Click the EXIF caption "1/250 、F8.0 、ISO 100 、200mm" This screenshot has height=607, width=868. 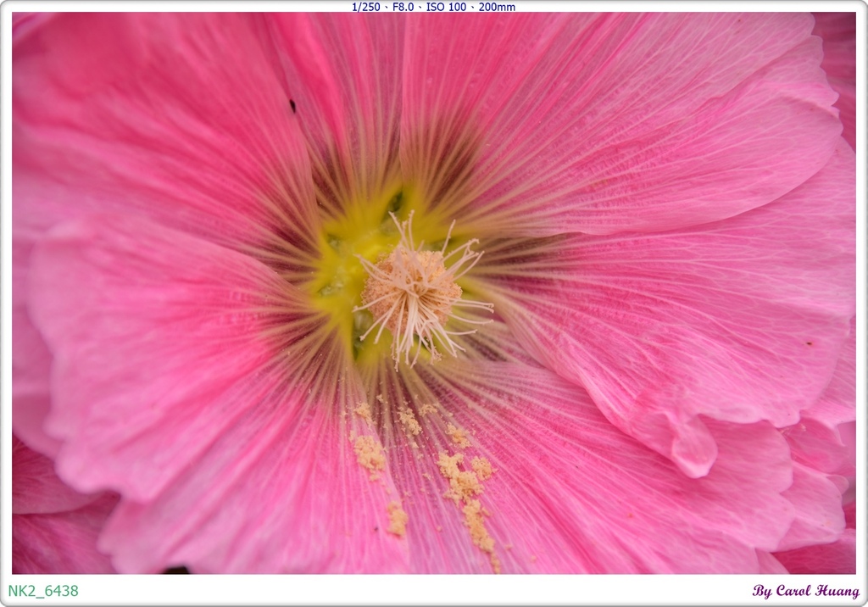tap(433, 7)
